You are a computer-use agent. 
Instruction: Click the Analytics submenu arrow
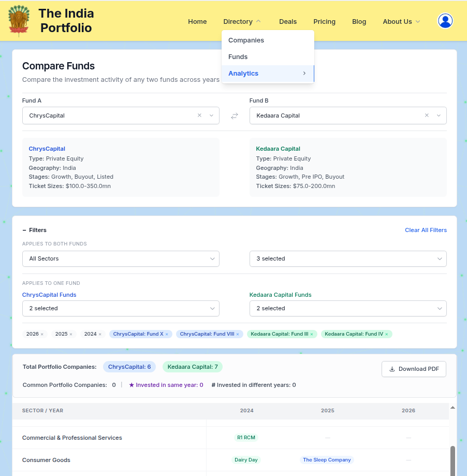click(x=304, y=73)
